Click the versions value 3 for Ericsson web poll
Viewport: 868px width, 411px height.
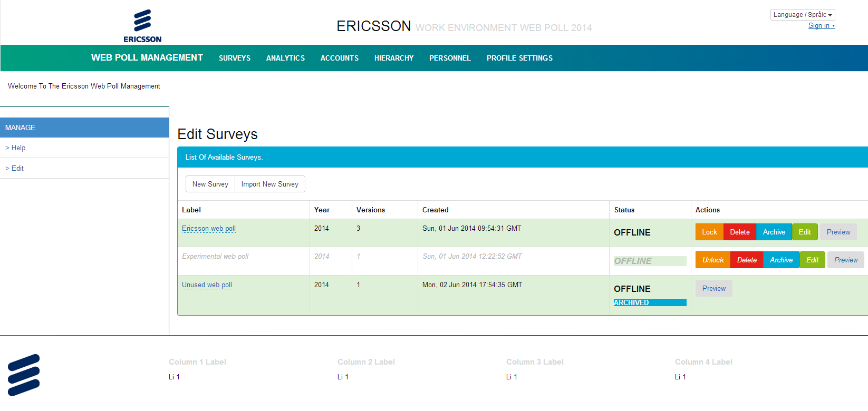[x=359, y=229]
